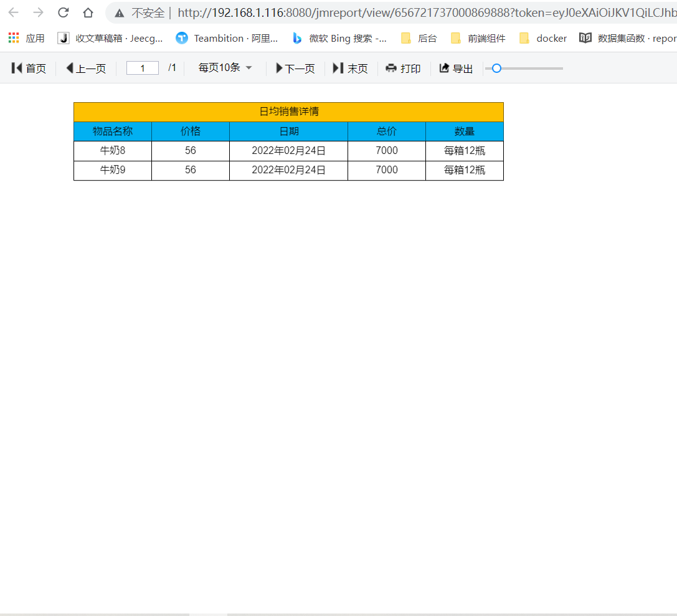Click the 日均销售详情 title cell
Viewport: 677px width, 616px height.
[288, 112]
